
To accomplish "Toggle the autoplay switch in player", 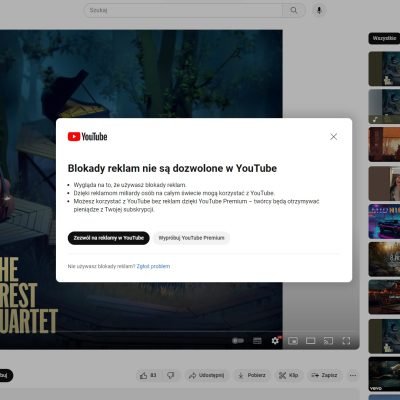I will click(238, 341).
